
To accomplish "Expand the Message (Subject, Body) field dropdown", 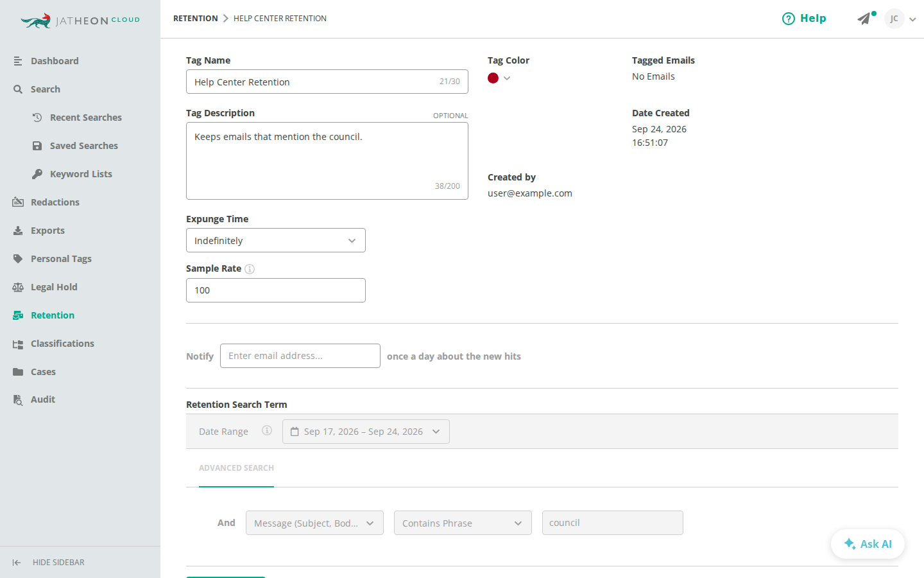I will (314, 523).
